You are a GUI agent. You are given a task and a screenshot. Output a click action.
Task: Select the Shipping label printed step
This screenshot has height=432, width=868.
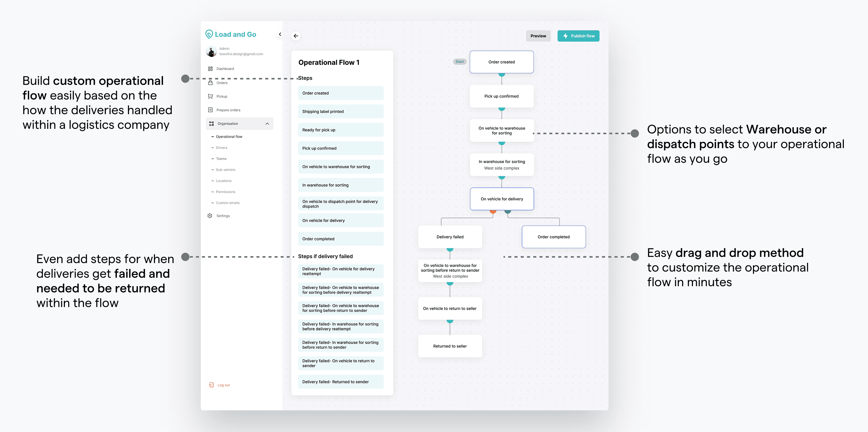tap(340, 111)
